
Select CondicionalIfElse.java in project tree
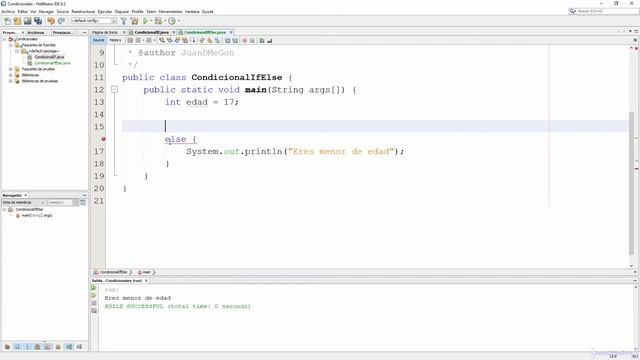[x=52, y=63]
